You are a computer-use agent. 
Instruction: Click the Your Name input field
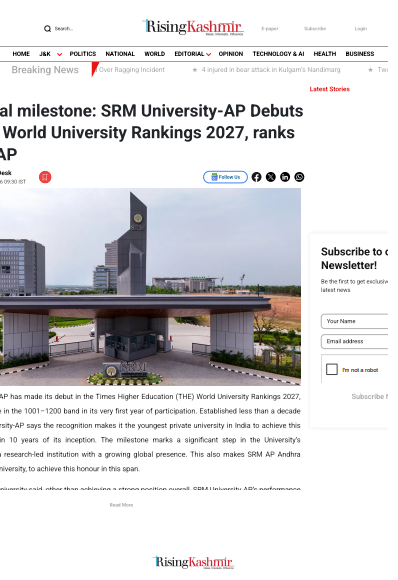click(354, 321)
